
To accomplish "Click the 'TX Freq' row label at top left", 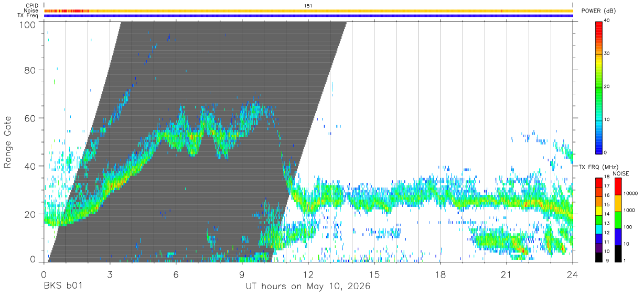I will coord(28,16).
